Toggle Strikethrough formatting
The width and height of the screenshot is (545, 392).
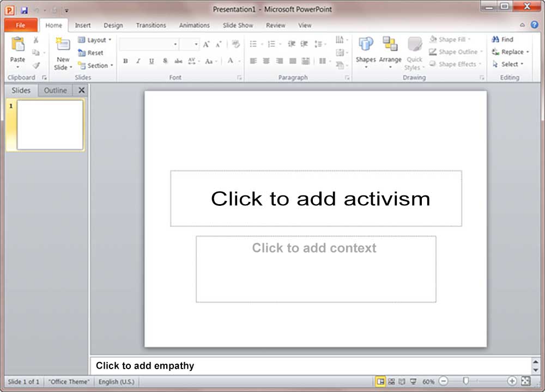[x=178, y=61]
